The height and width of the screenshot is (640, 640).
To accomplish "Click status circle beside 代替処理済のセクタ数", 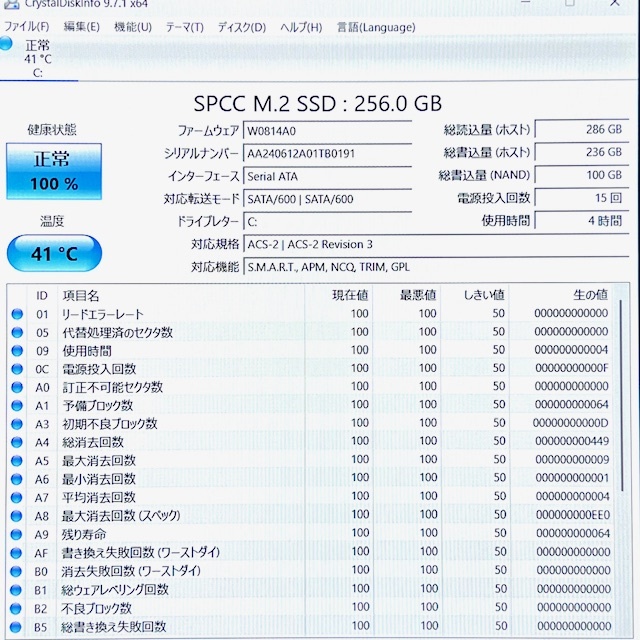I will pos(16,332).
